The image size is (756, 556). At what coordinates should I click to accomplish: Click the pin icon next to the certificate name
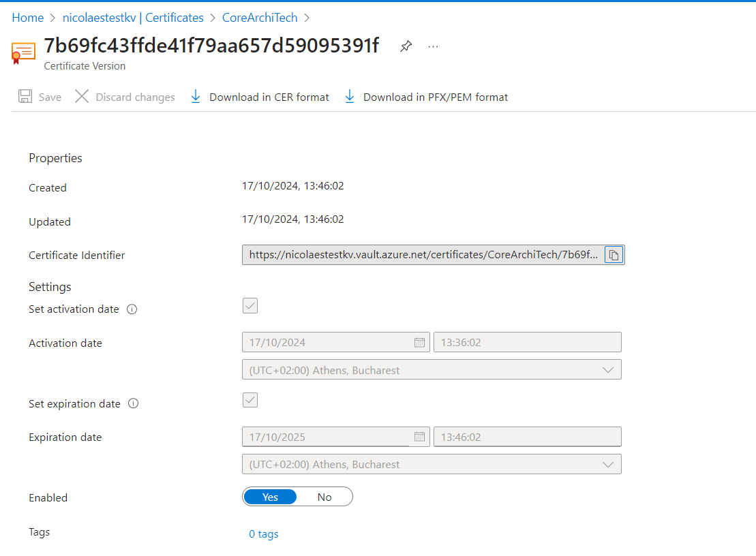coord(406,46)
